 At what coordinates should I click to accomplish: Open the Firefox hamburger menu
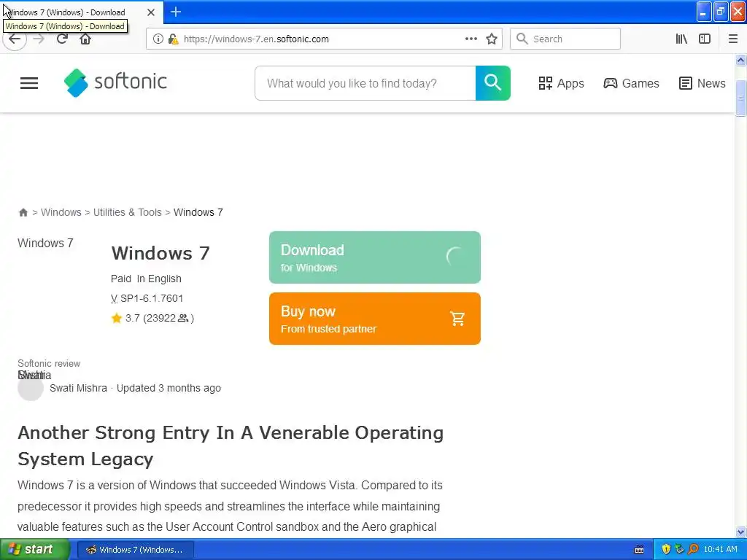(733, 39)
